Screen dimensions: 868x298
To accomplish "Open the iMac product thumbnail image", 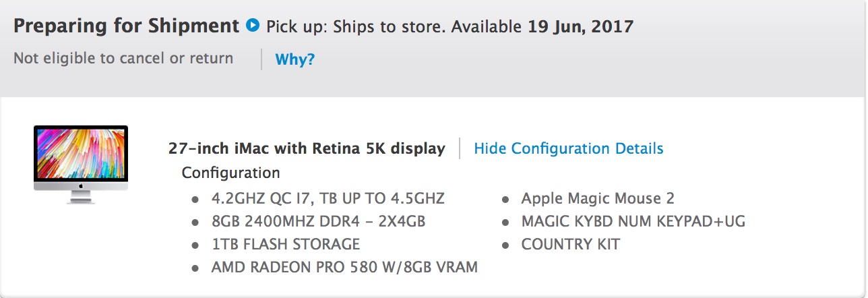I will pos(81,164).
